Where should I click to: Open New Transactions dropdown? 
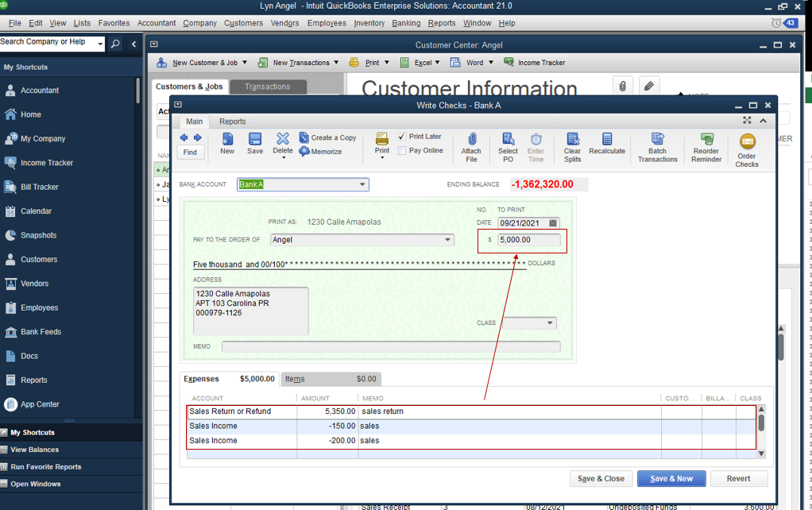pyautogui.click(x=336, y=63)
